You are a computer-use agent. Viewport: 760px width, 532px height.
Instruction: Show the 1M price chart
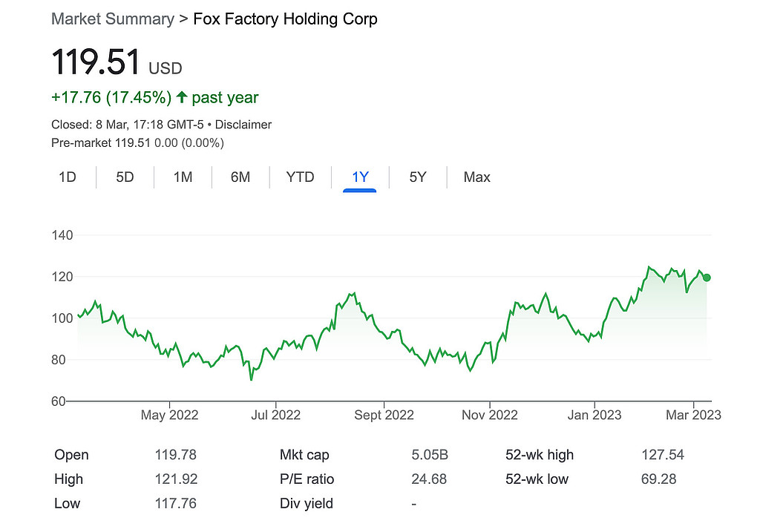183,177
